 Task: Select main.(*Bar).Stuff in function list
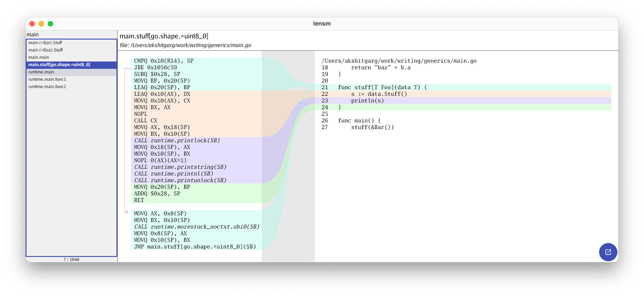[x=45, y=43]
